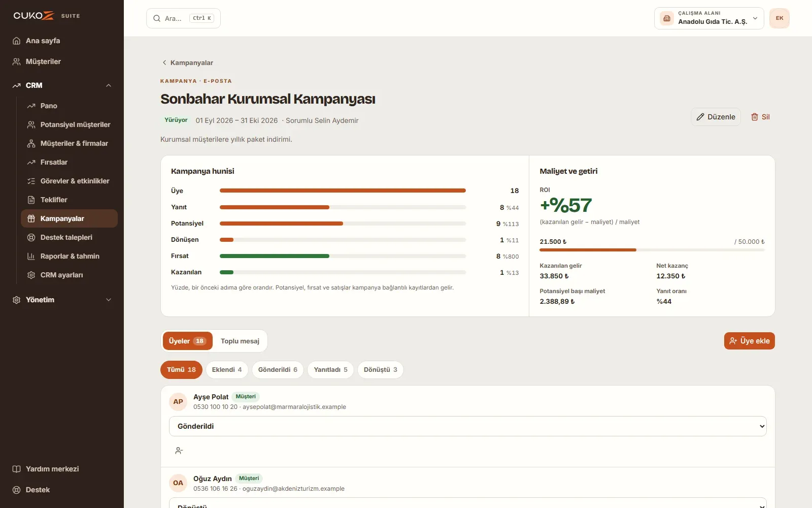Click the Üye ekle button
The image size is (812, 508).
pyautogui.click(x=750, y=341)
